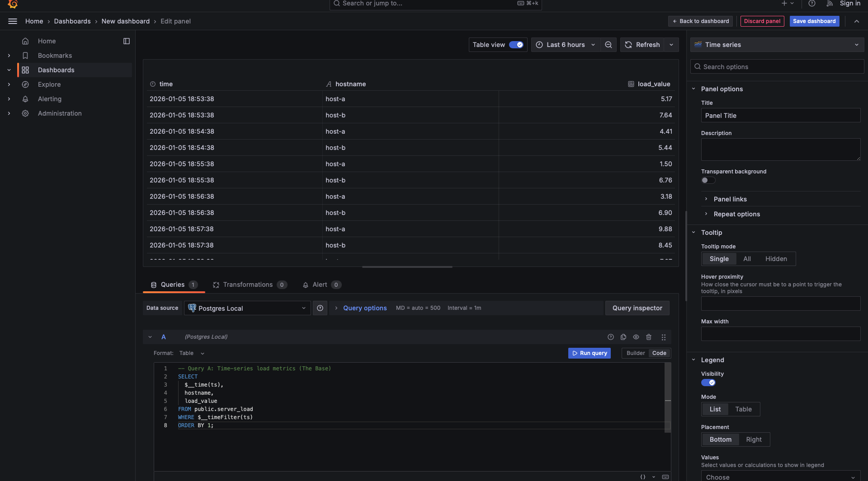
Task: Open the Time series visualization dropdown
Action: click(x=777, y=45)
